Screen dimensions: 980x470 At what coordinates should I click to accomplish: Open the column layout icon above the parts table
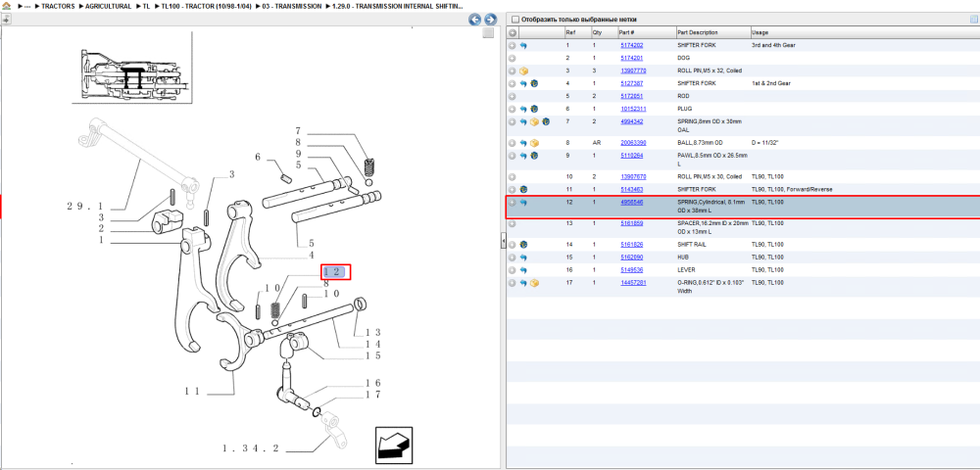pos(973,20)
